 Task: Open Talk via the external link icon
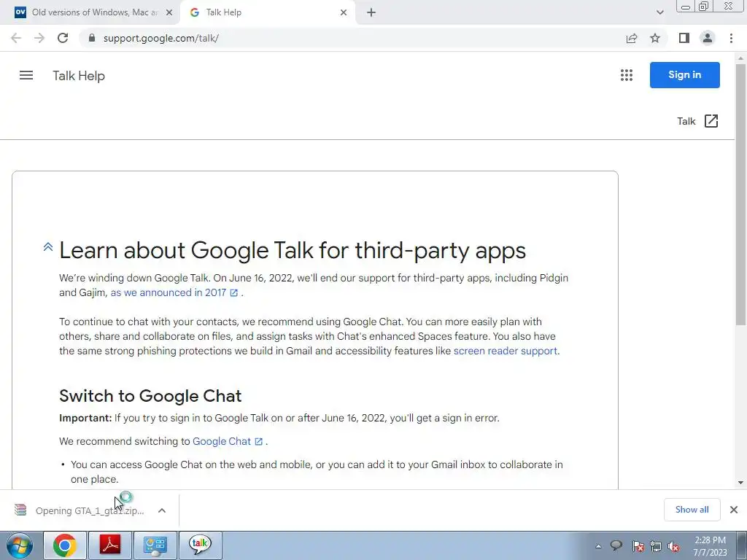[711, 121]
